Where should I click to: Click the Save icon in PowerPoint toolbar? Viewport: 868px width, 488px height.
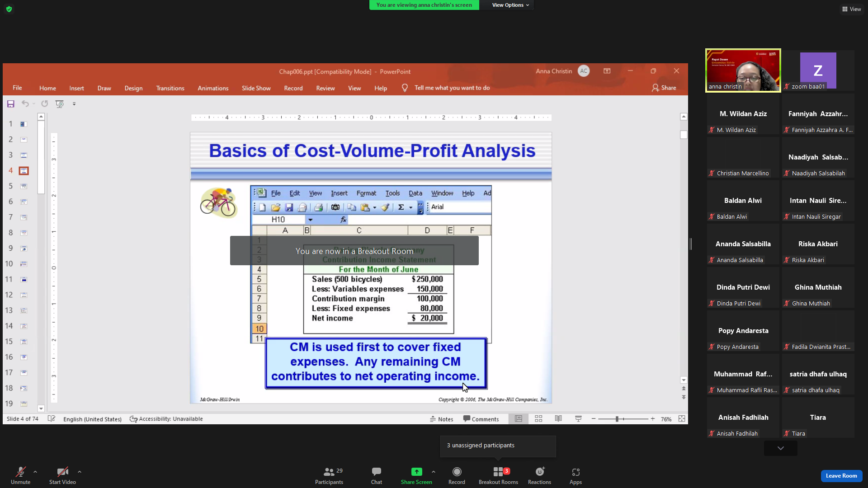(11, 104)
